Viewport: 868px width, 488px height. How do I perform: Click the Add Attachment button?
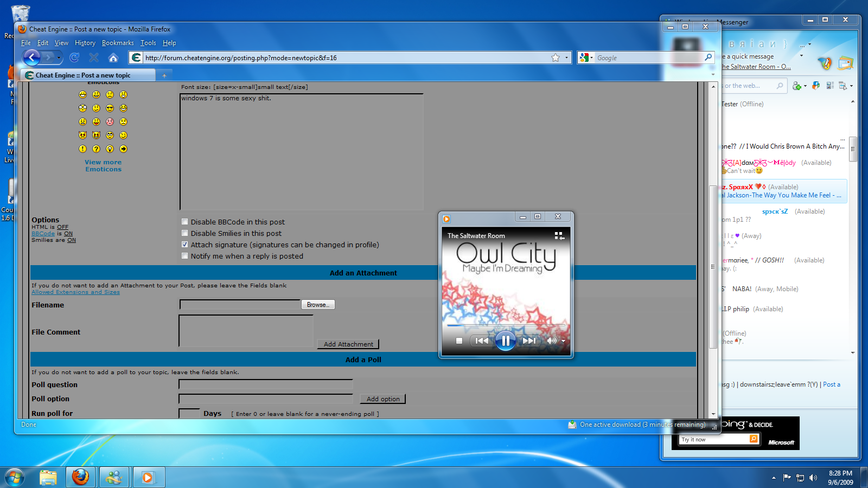pyautogui.click(x=348, y=344)
